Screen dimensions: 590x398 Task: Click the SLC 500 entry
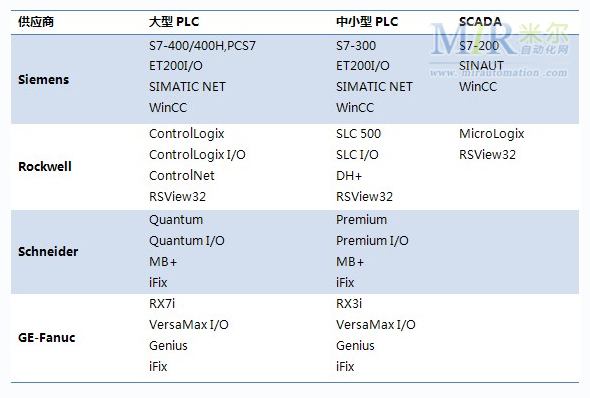tap(359, 134)
